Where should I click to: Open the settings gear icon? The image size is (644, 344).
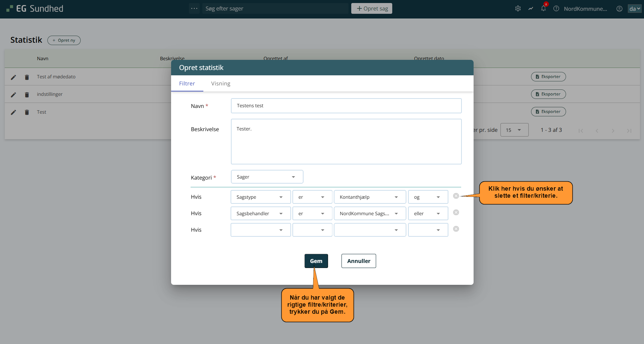tap(518, 9)
